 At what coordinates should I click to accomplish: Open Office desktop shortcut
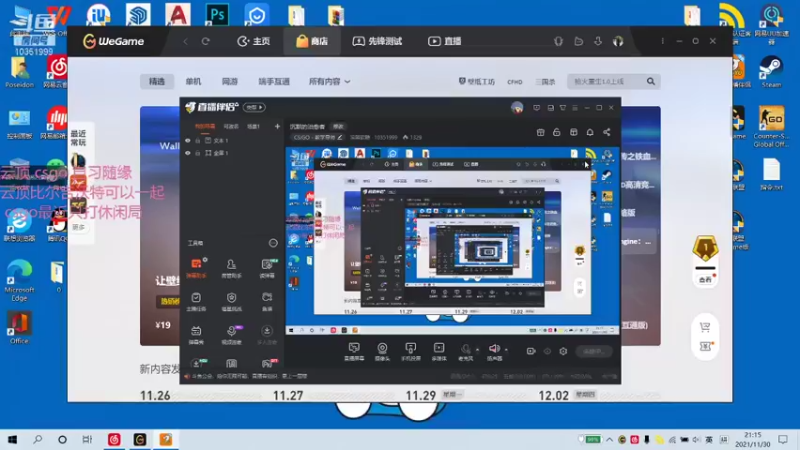(x=19, y=328)
